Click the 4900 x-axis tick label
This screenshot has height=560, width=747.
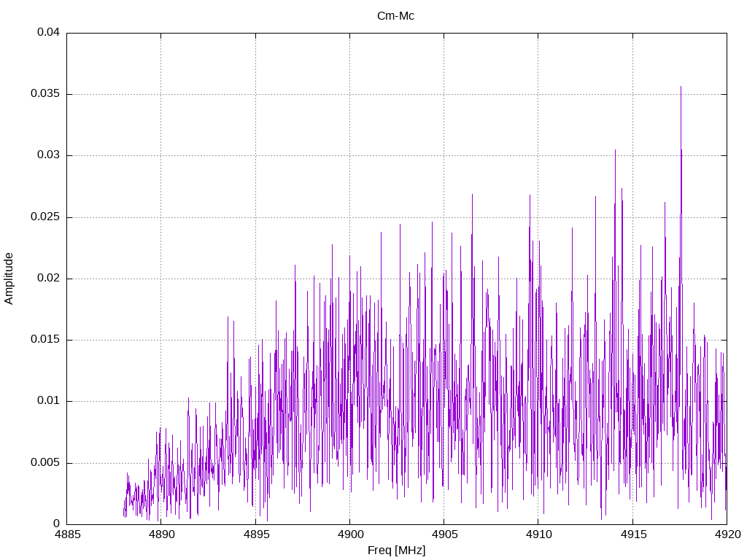coord(349,534)
